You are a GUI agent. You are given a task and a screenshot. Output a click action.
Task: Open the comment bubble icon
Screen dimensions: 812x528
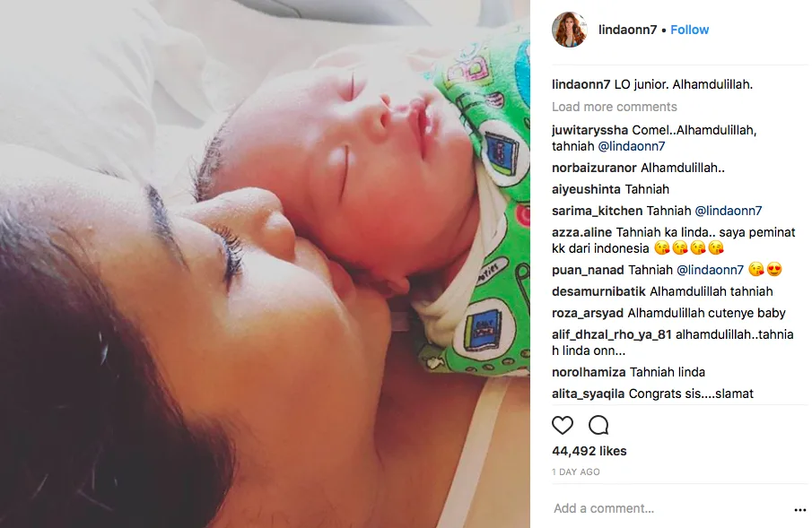(x=598, y=425)
